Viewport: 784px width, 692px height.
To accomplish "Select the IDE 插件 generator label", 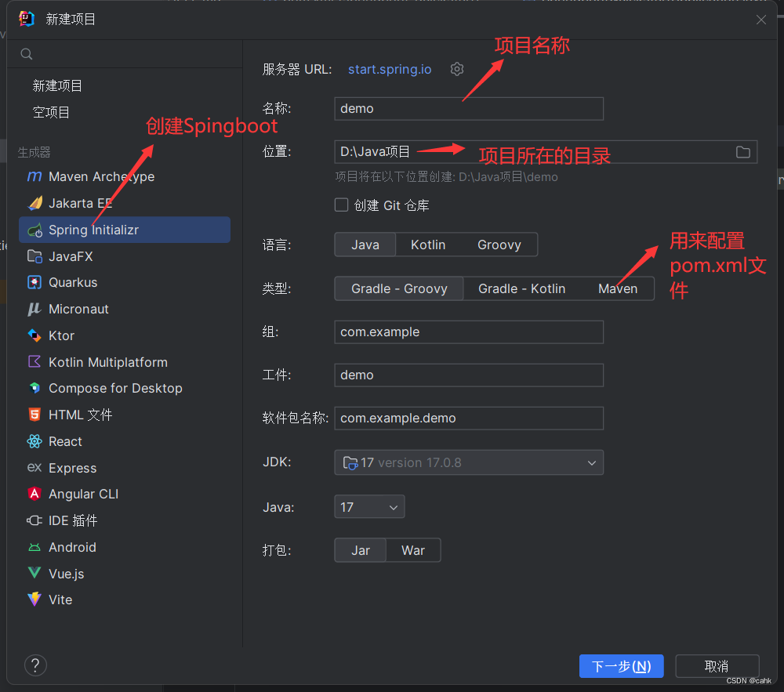I will click(73, 520).
